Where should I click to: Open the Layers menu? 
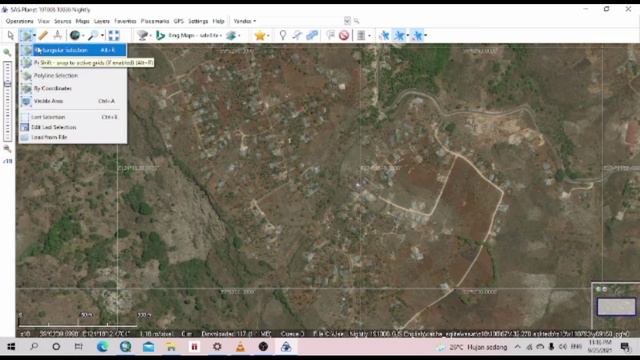coord(102,21)
